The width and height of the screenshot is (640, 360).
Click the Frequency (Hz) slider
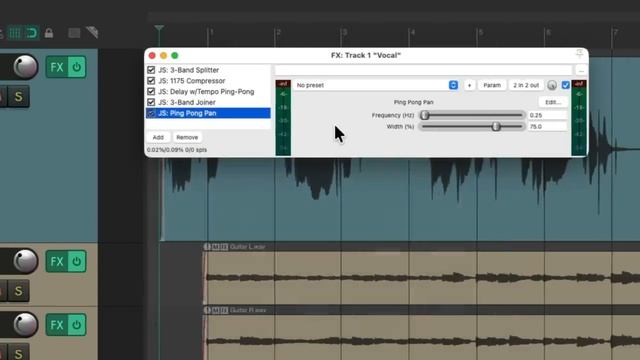click(x=472, y=115)
